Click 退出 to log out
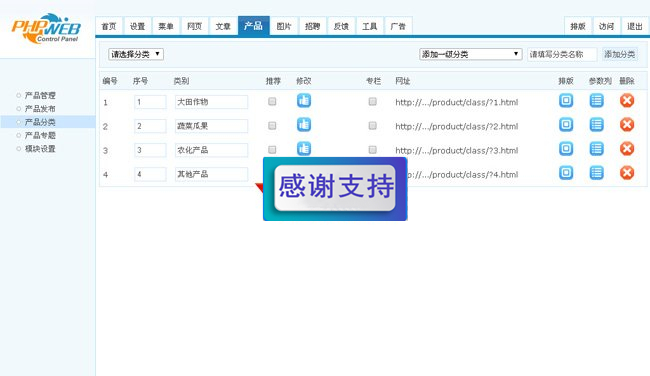Viewport: 650px width, 376px height. [635, 27]
